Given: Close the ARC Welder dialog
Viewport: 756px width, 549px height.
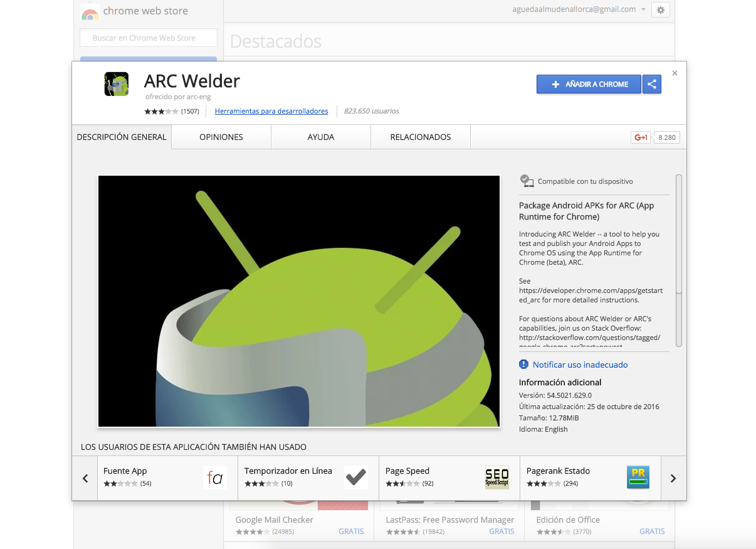Looking at the screenshot, I should point(675,73).
